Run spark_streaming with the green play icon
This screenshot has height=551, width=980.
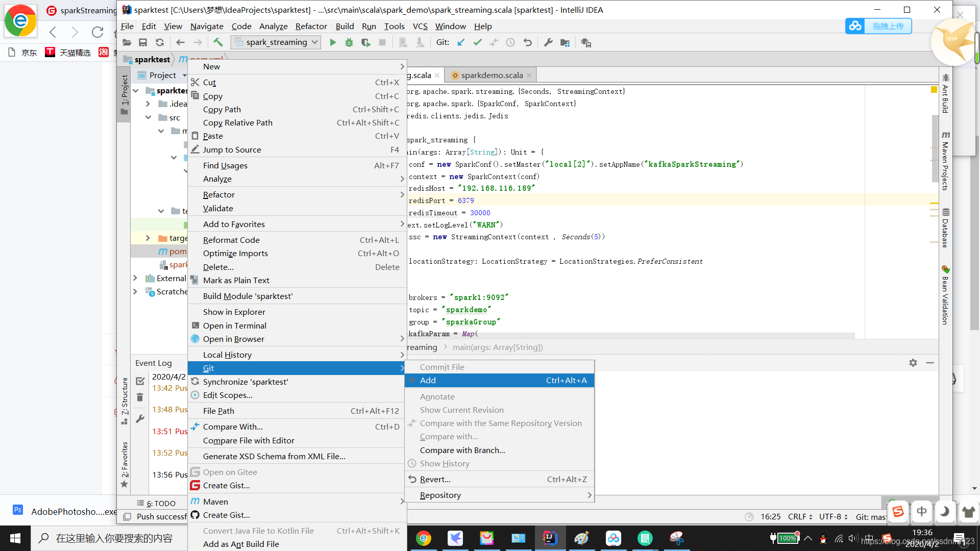point(333,43)
